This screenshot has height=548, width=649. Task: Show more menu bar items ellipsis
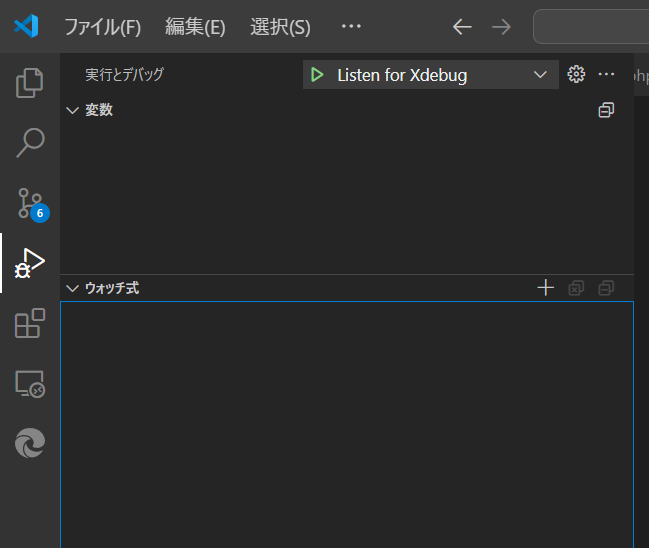point(351,26)
